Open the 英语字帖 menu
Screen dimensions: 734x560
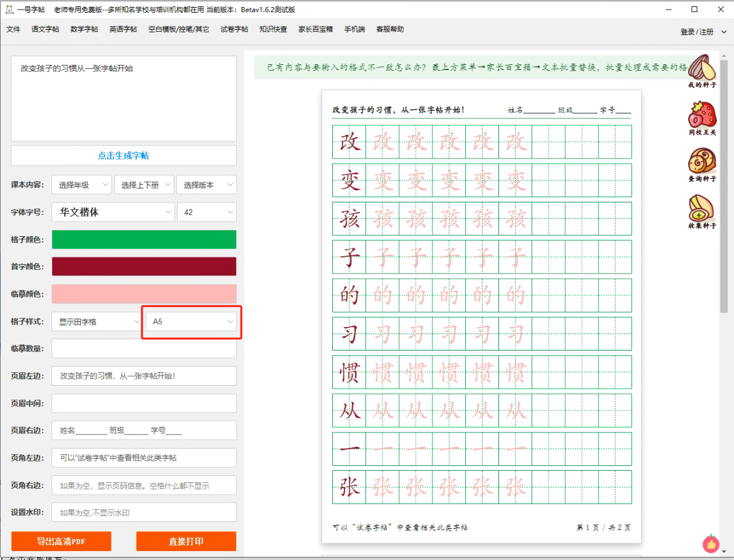tap(123, 29)
